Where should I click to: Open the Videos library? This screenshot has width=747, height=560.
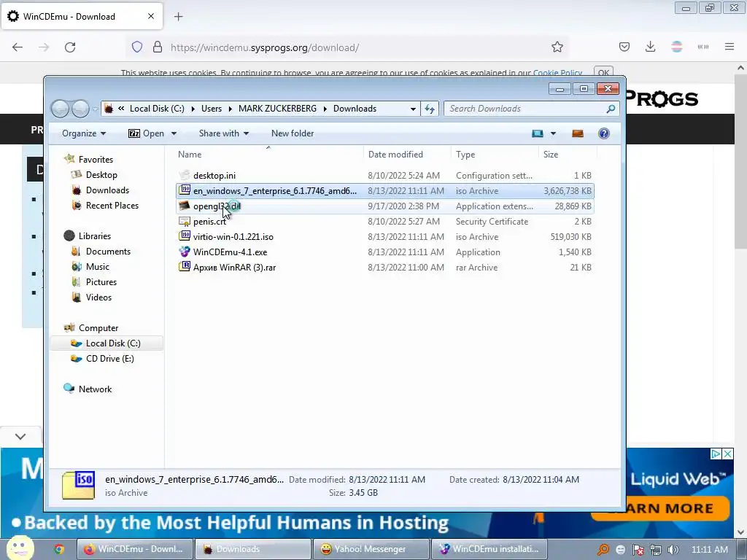98,297
